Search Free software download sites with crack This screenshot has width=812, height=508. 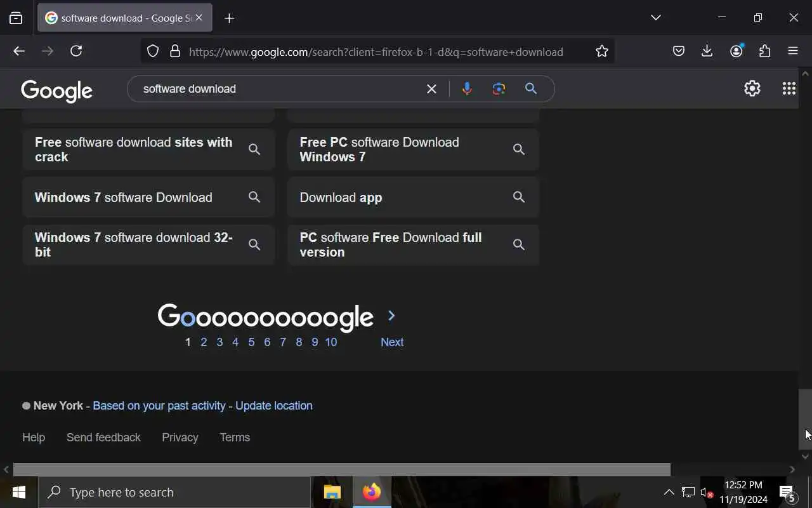[x=148, y=149]
